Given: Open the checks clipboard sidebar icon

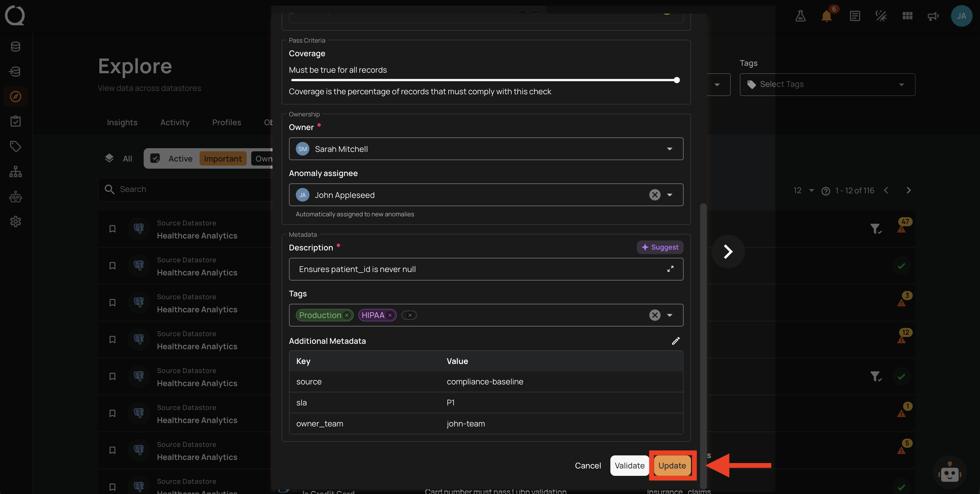Looking at the screenshot, I should point(16,122).
